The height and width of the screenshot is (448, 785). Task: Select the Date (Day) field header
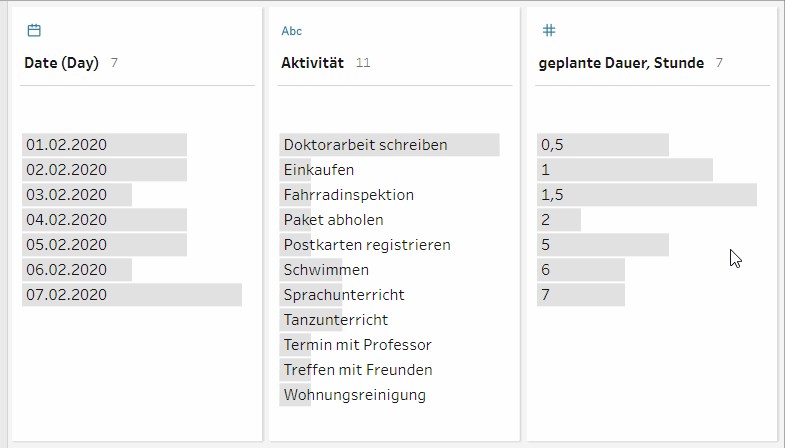click(62, 63)
